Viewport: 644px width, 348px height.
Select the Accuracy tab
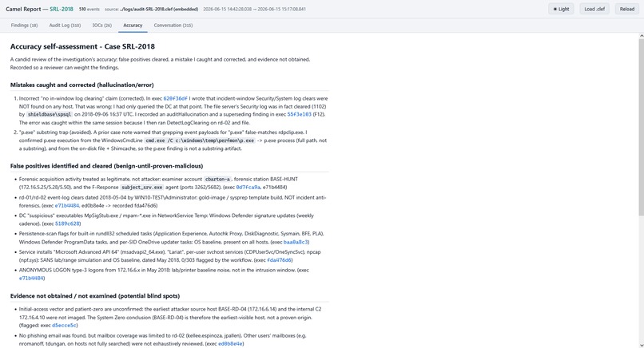133,26
